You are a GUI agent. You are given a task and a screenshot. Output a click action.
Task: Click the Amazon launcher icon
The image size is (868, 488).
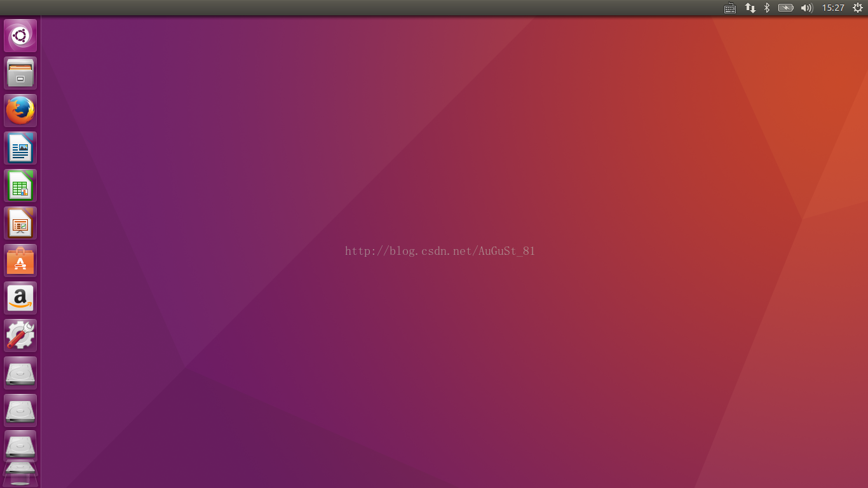click(20, 298)
